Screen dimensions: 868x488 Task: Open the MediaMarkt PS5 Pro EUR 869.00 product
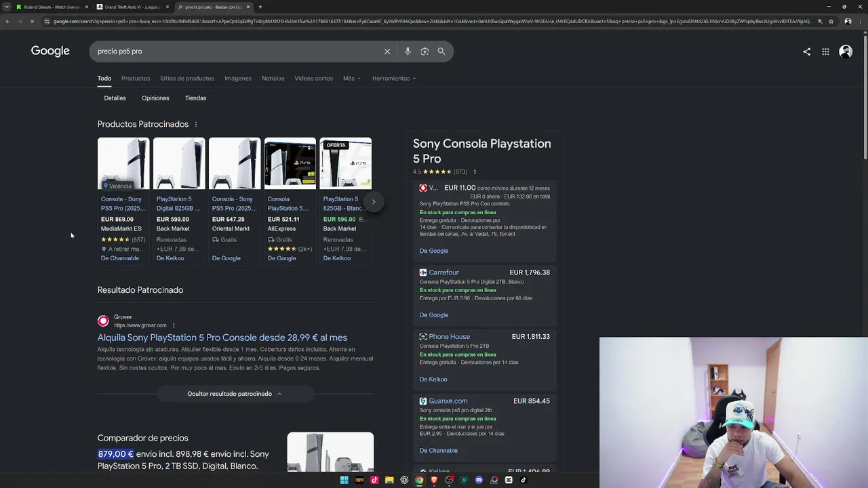123,201
